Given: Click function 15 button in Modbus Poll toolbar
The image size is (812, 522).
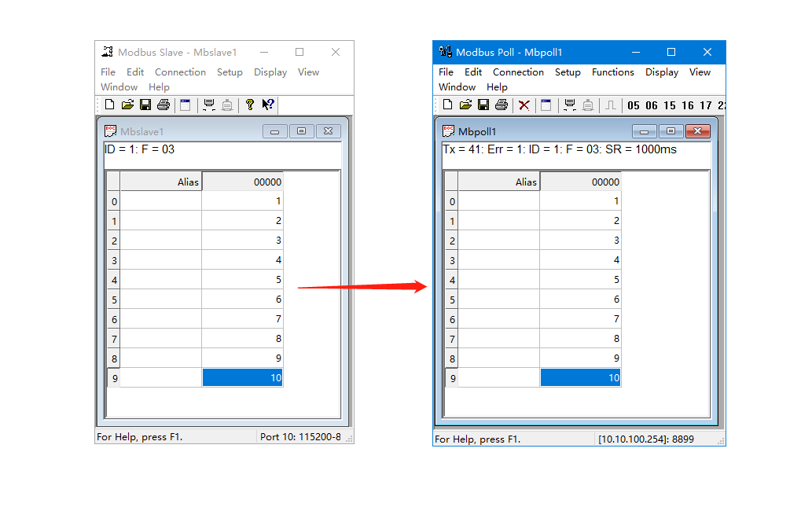Looking at the screenshot, I should tap(670, 105).
